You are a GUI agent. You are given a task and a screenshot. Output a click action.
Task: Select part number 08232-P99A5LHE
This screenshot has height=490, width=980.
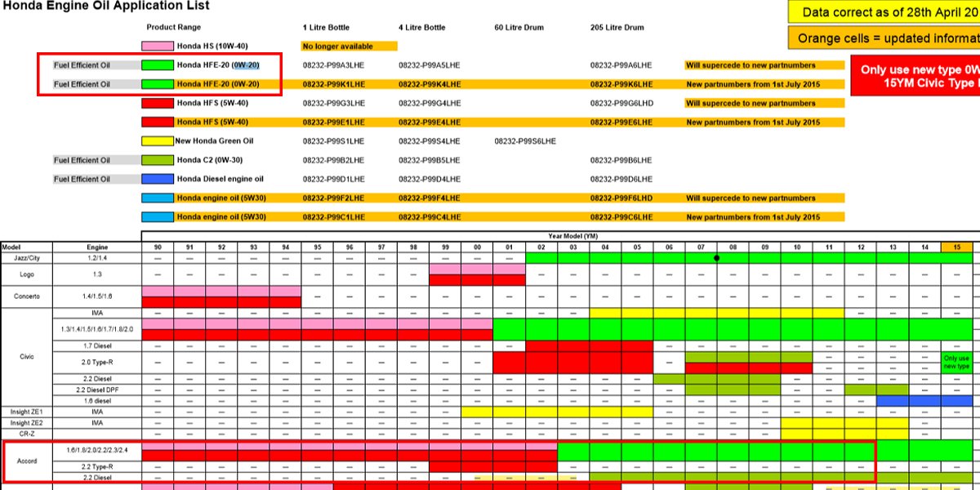430,65
